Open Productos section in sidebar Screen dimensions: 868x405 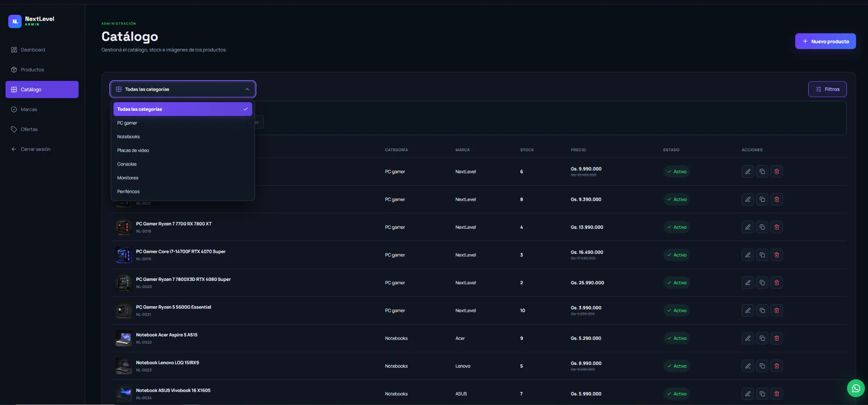pyautogui.click(x=42, y=69)
